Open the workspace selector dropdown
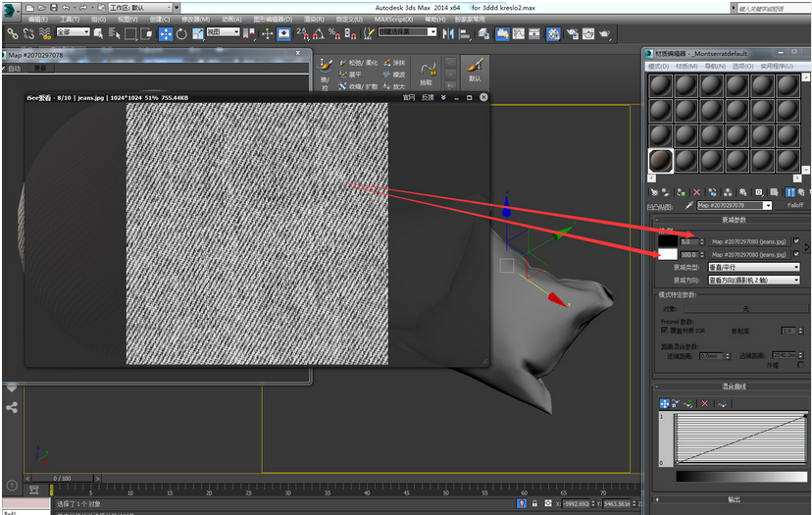 (141, 8)
